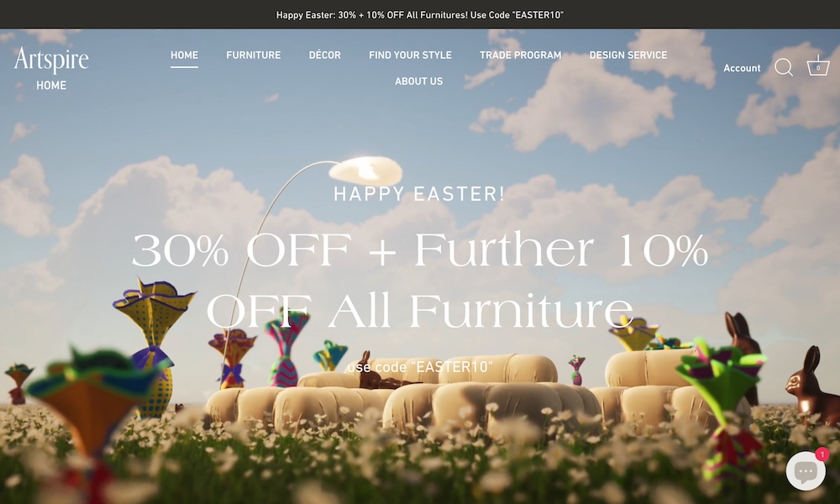Click the red chat notification badge
Image resolution: width=840 pixels, height=504 pixels.
[822, 454]
